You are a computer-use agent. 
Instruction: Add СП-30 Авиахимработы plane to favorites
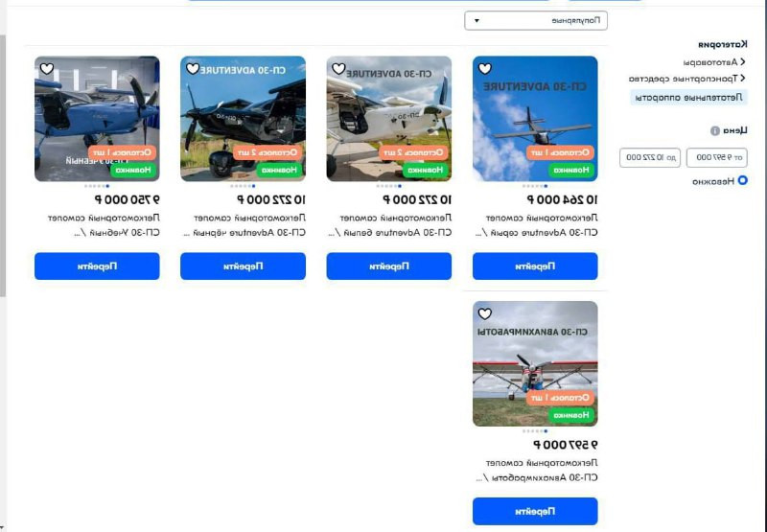(485, 313)
